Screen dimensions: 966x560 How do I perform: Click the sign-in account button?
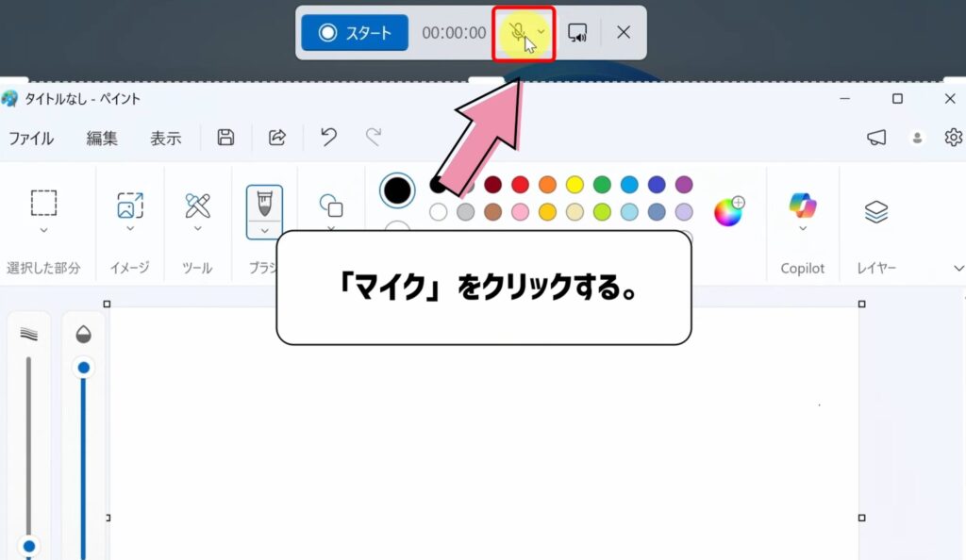coord(917,138)
